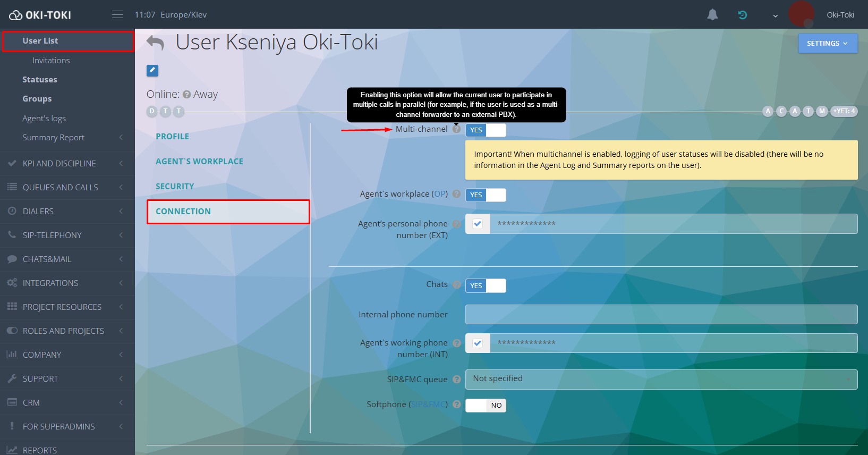Click the Integrations gears icon
The image size is (868, 455).
tap(12, 283)
